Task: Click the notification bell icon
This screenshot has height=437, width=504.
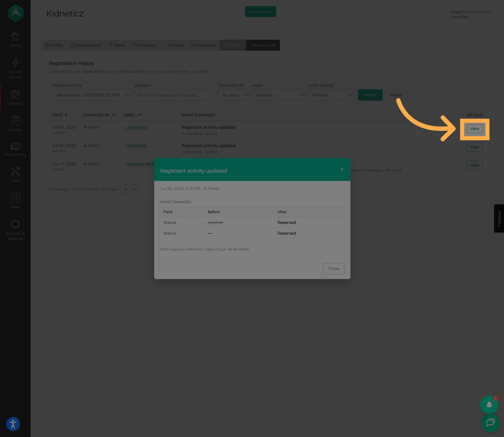Action: pos(489,405)
